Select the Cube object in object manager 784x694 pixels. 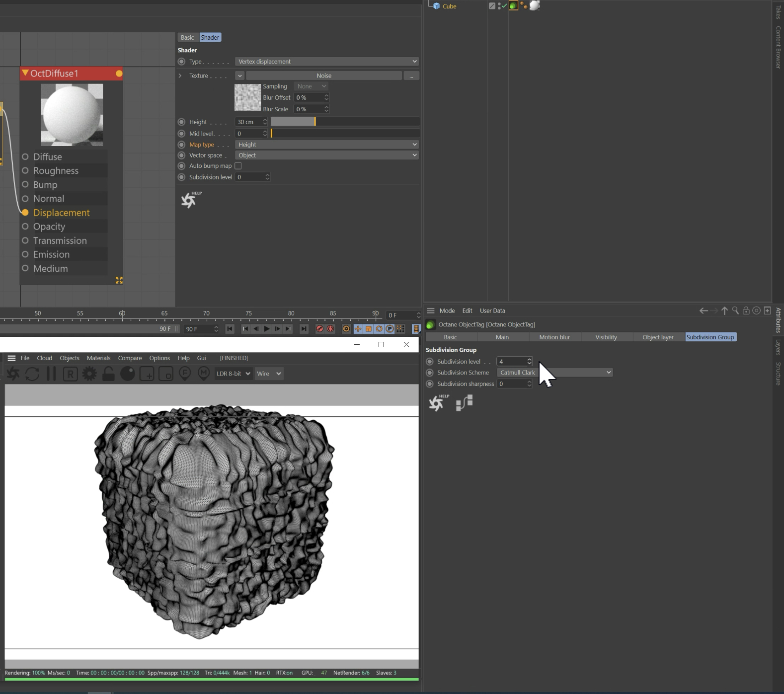449,6
